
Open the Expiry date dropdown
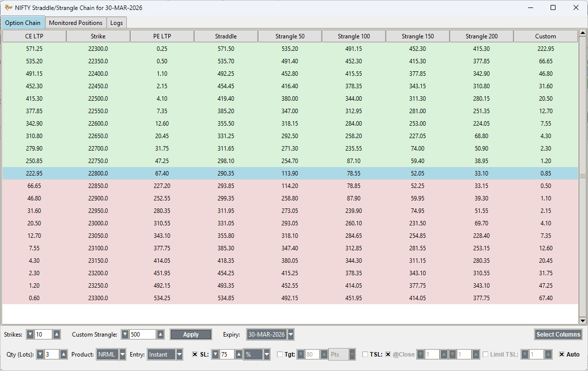291,335
